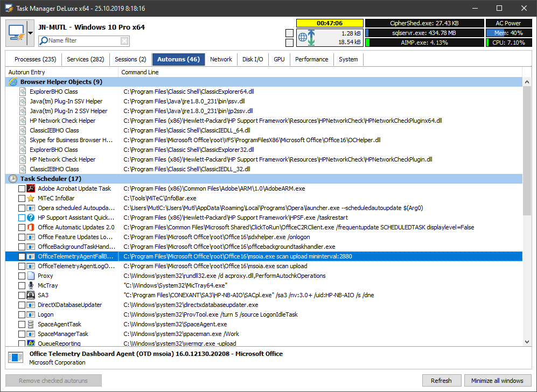Open the Performance tab
Viewport: 537px width, 392px height.
(312, 59)
